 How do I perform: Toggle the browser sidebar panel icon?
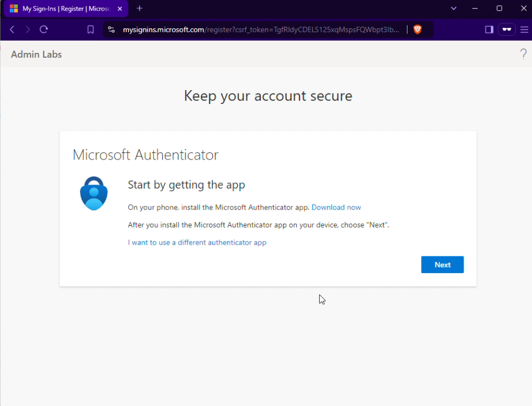(x=489, y=29)
